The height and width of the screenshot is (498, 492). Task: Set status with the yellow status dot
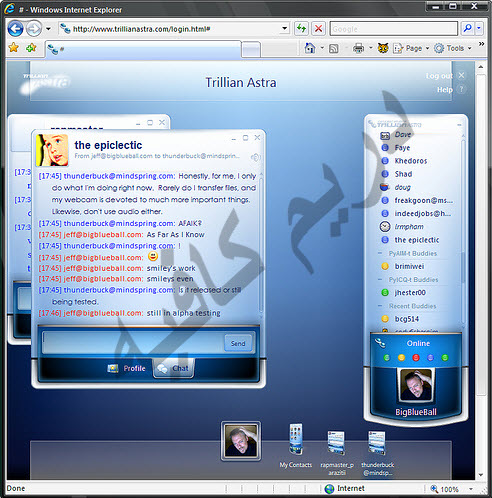point(401,358)
